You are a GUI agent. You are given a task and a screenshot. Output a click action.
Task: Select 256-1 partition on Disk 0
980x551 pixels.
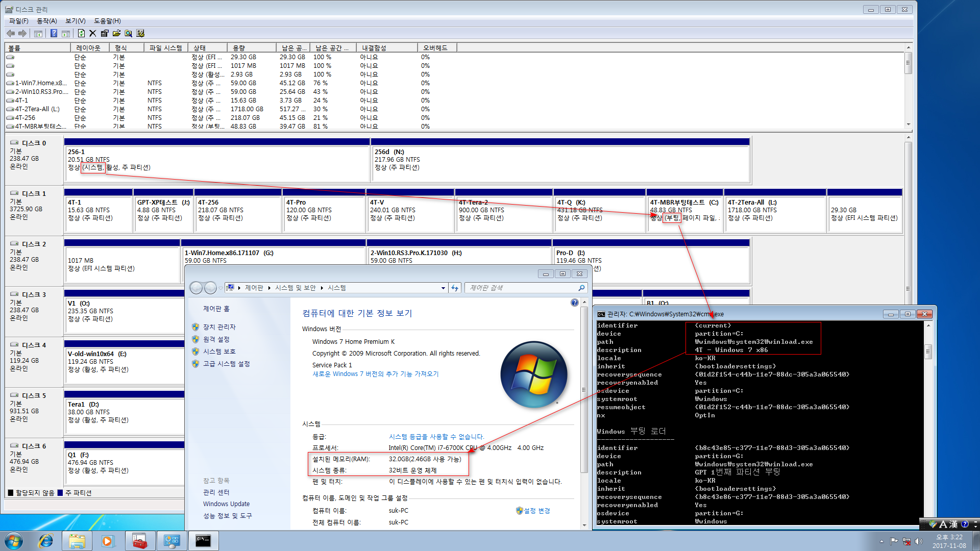[217, 160]
